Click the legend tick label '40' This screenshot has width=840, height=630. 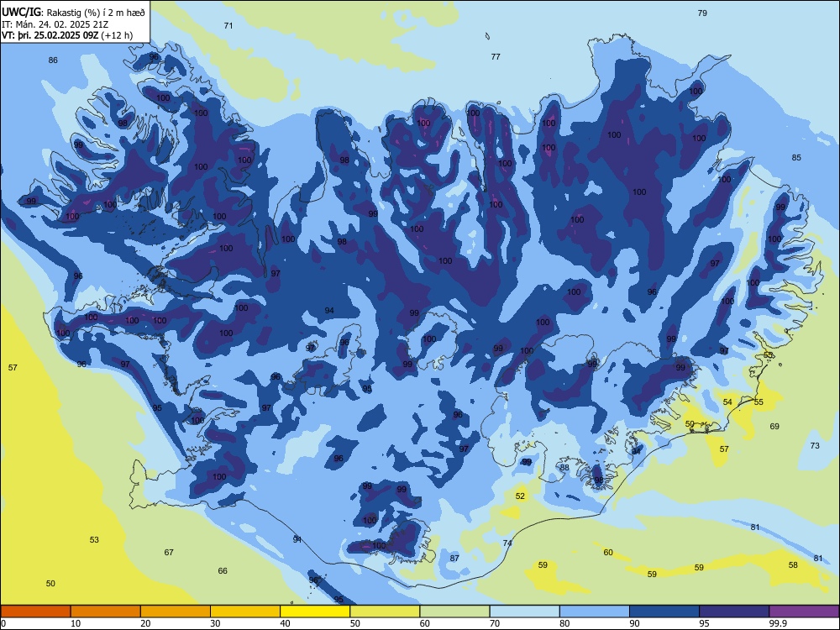tap(286, 623)
